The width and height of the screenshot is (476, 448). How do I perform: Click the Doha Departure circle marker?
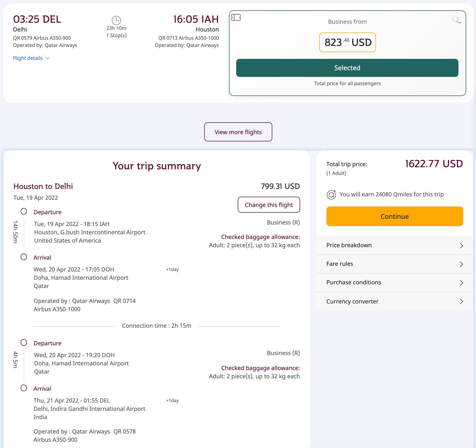(x=24, y=343)
